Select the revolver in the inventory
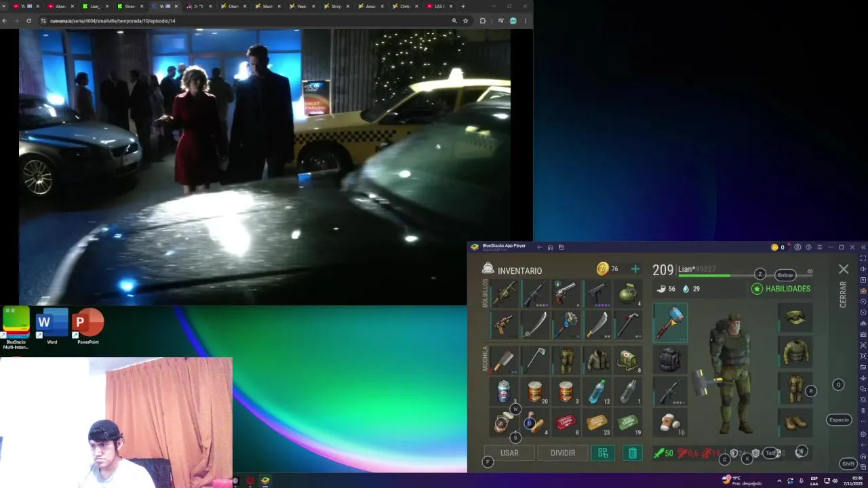The image size is (868, 488). [566, 294]
